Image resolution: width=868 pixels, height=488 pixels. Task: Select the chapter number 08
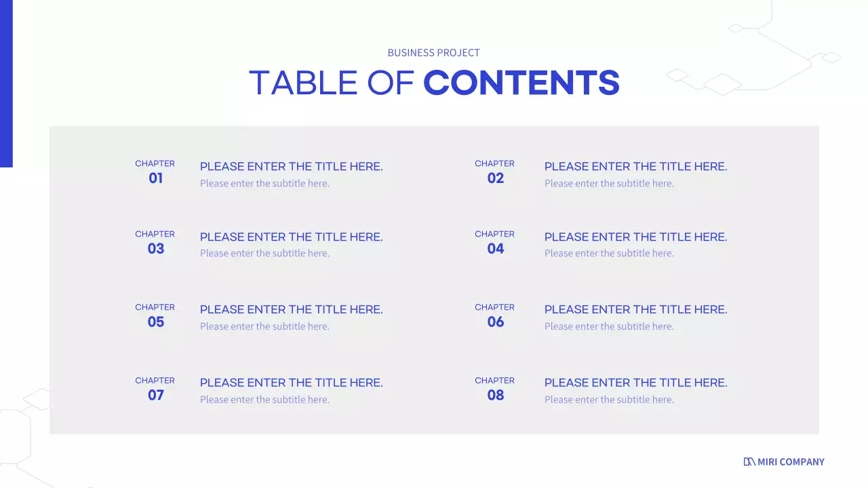pos(495,395)
